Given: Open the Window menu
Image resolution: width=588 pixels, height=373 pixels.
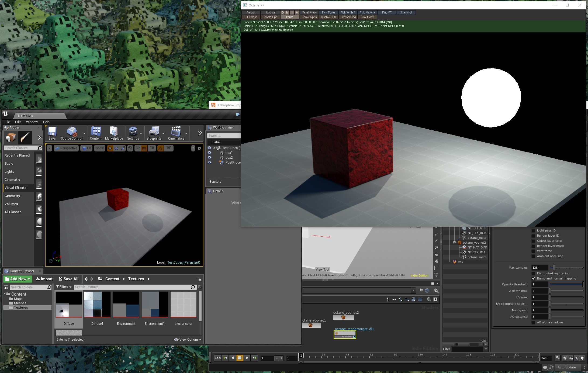Looking at the screenshot, I should (32, 122).
